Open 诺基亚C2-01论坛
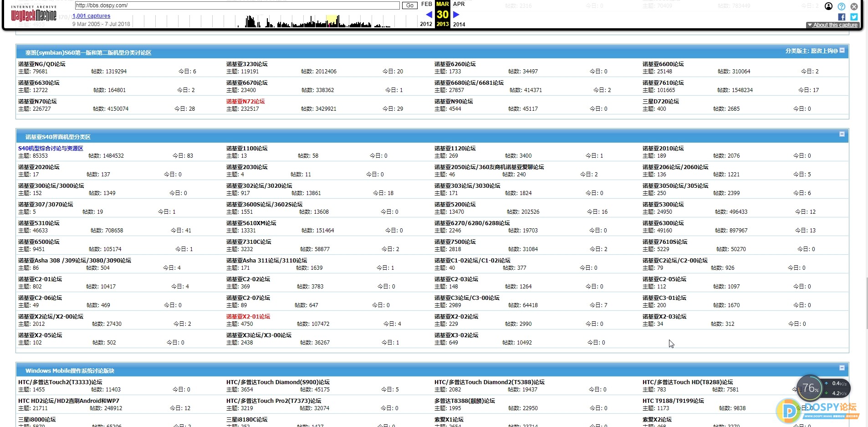 click(x=40, y=279)
